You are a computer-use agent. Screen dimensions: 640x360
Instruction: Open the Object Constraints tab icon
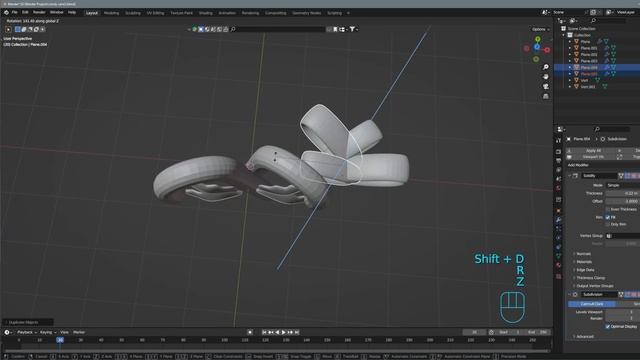point(558,247)
